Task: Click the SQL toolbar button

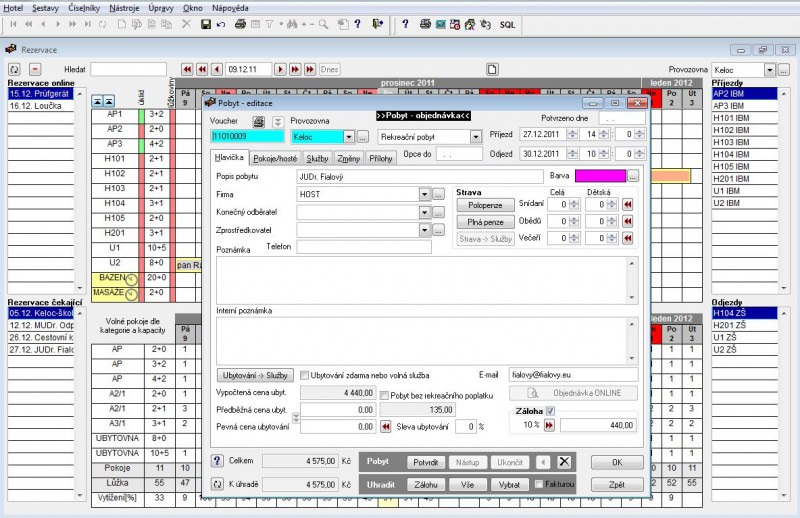Action: click(508, 23)
